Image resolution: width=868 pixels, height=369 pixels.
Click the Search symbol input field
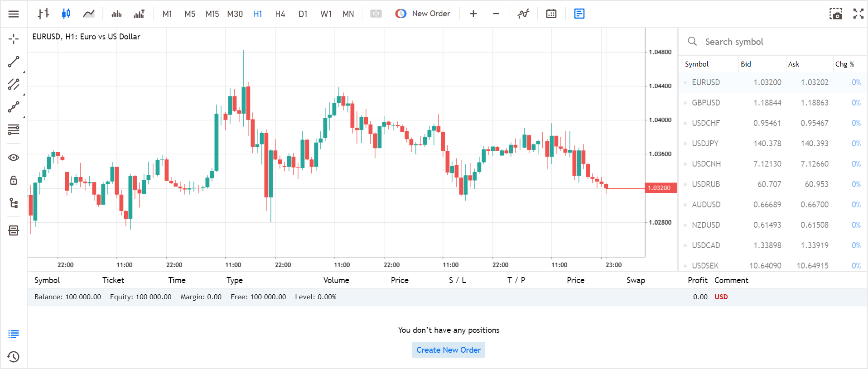(x=770, y=42)
